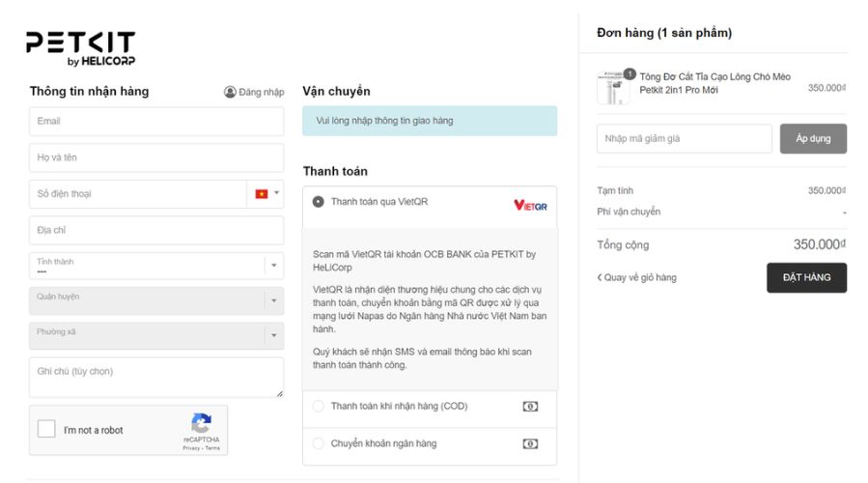
Task: Click the PETKIT by Helicorp logo
Action: pos(81,48)
